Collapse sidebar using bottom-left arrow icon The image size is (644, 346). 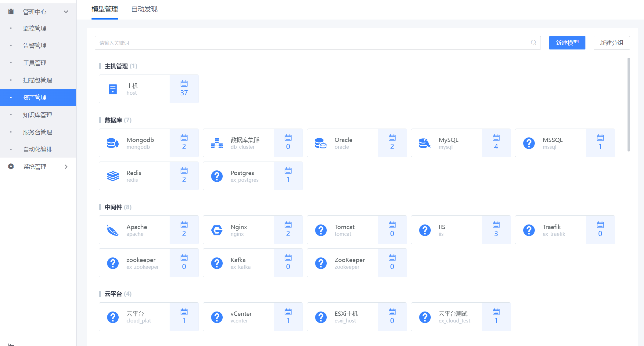pos(11,344)
